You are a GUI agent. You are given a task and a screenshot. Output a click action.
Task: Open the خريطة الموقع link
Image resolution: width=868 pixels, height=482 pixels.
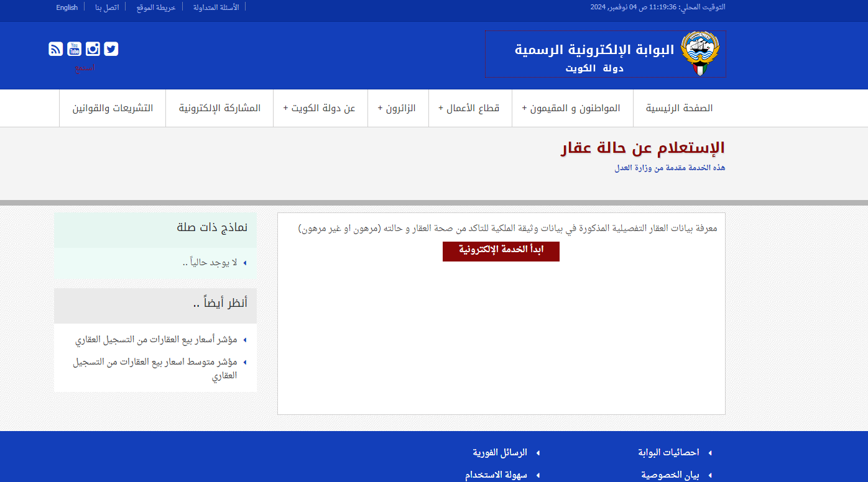pyautogui.click(x=156, y=7)
